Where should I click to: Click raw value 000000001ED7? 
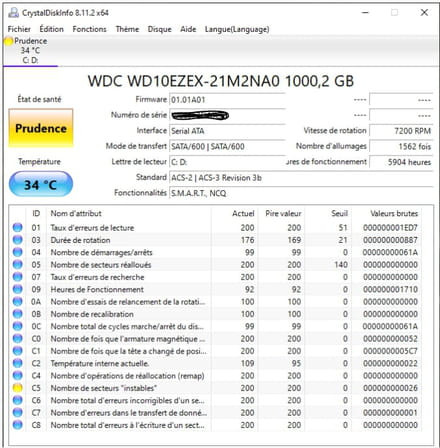pyautogui.click(x=390, y=228)
